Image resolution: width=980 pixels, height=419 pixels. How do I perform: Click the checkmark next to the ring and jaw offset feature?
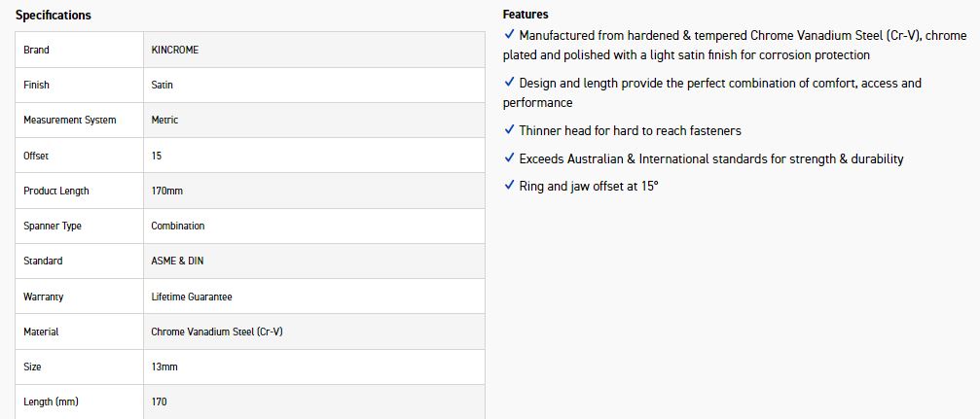[509, 186]
